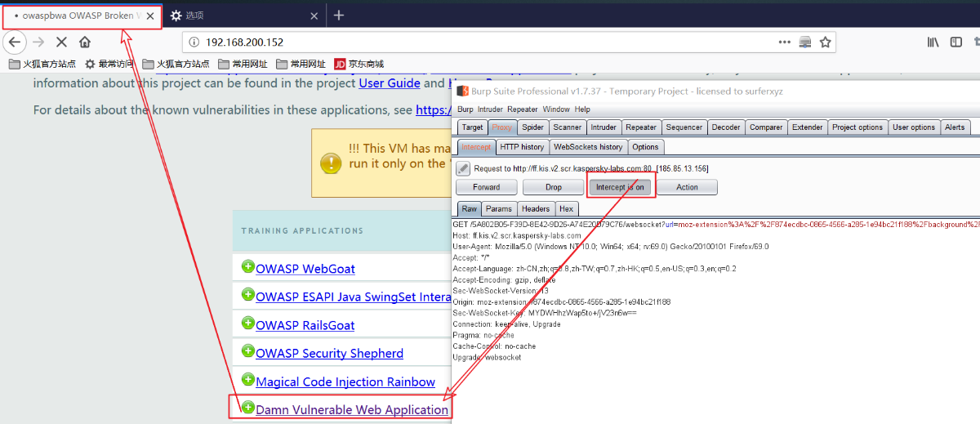Expand Magical Code Injection Rainbow plus icon
Image resolution: width=980 pixels, height=424 pixels.
coord(248,379)
